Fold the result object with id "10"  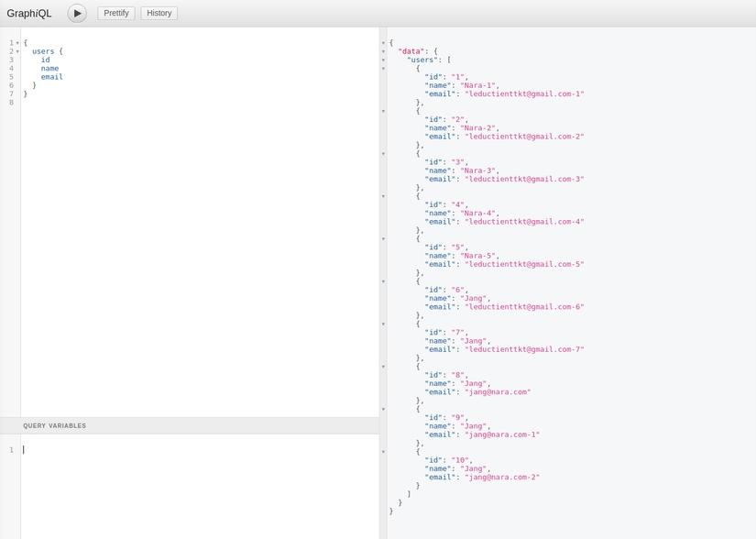pyautogui.click(x=383, y=452)
